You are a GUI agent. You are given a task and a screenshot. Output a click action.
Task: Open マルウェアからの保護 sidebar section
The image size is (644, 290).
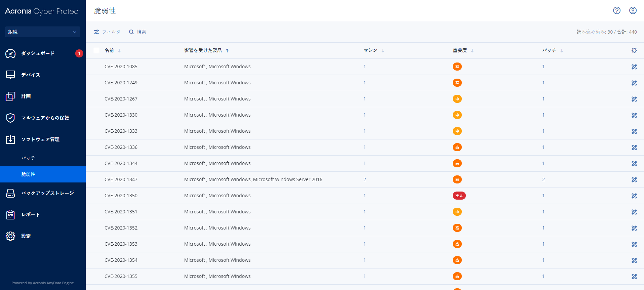(45, 118)
